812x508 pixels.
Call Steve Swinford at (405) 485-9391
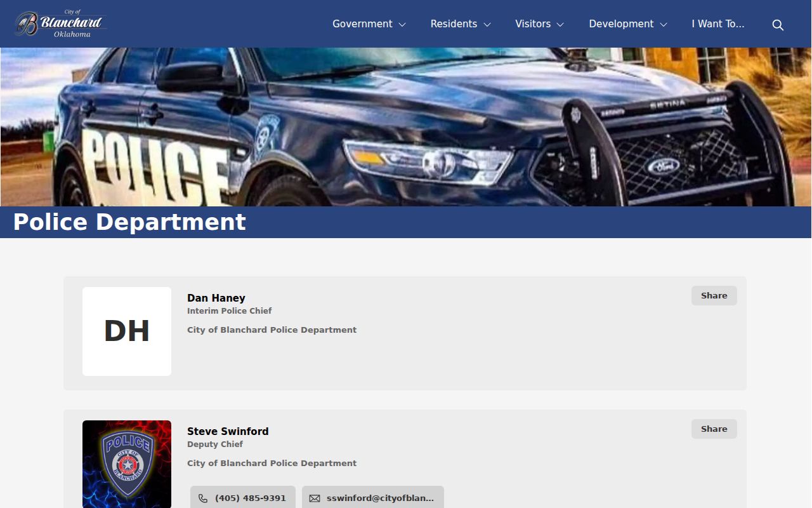[243, 498]
